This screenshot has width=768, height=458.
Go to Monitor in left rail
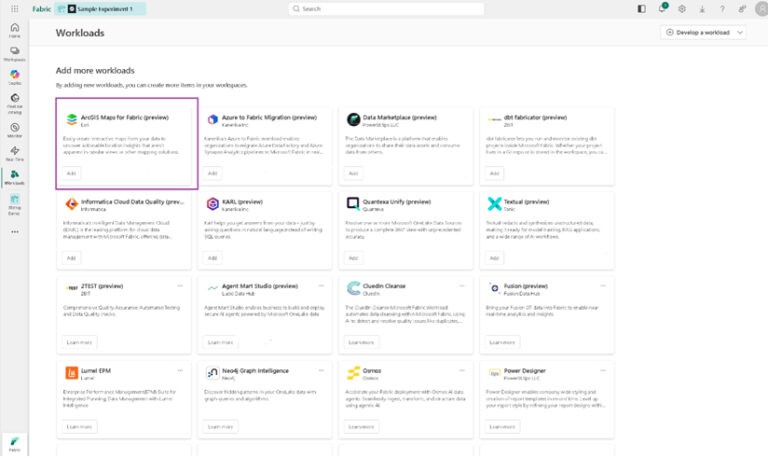pyautogui.click(x=14, y=128)
